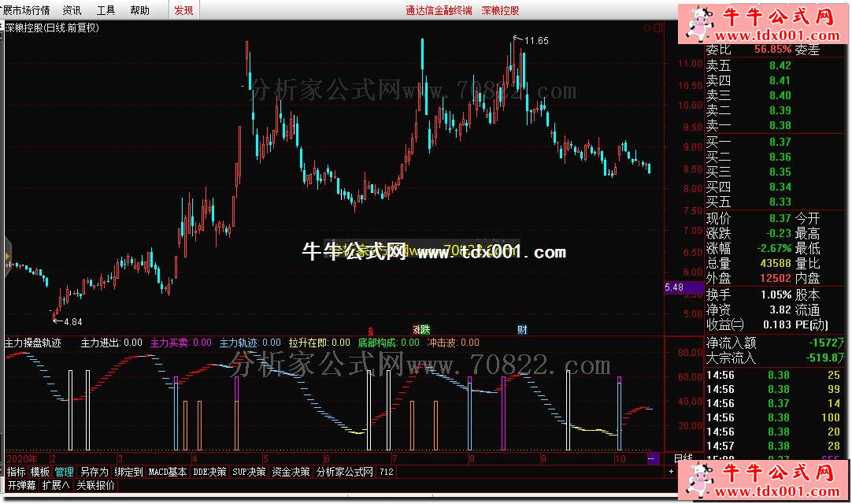Select the DDE决策 template tab

coord(209,472)
